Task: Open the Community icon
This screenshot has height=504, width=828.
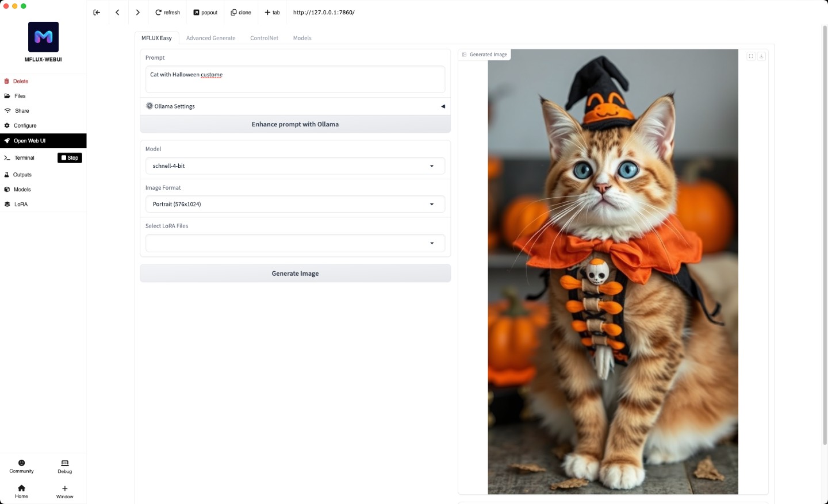Action: (x=21, y=466)
